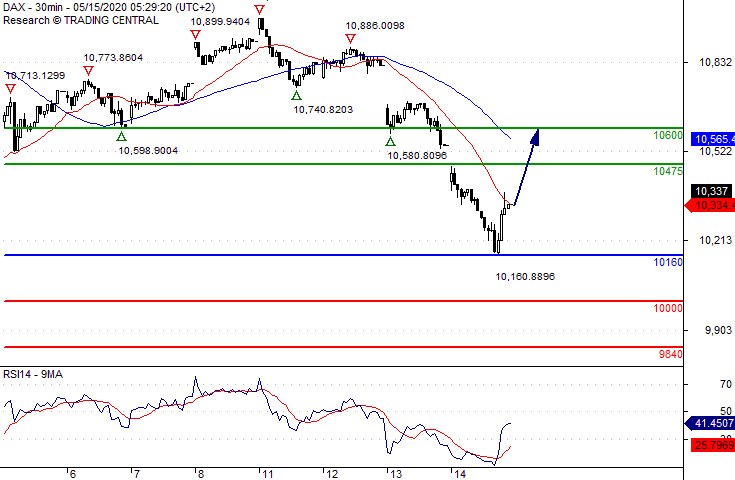Viewport: 735px width, 480px height.
Task: Click the 10,598.9004 pivot low label
Action: pos(148,150)
